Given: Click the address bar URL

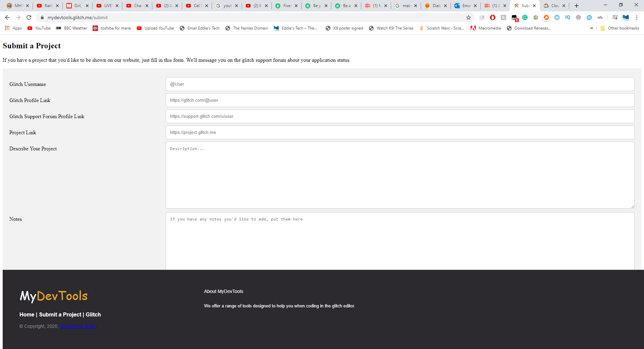Looking at the screenshot, I should (x=77, y=17).
